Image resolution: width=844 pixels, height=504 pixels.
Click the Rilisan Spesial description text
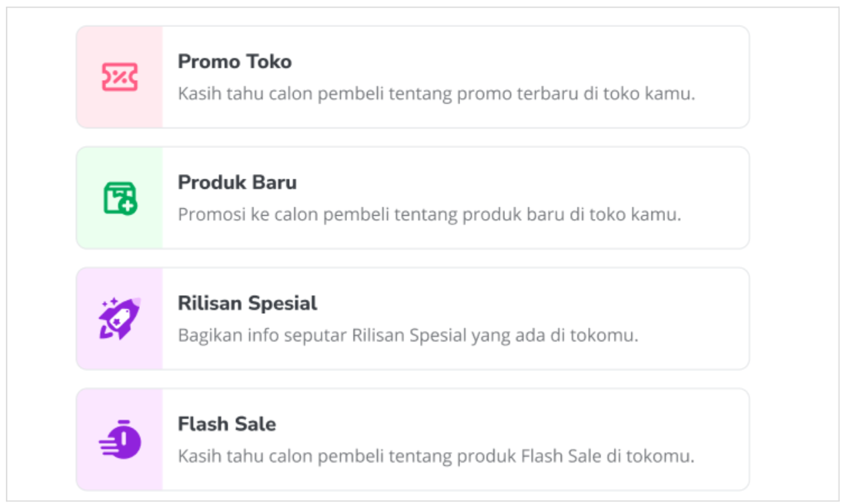point(408,335)
